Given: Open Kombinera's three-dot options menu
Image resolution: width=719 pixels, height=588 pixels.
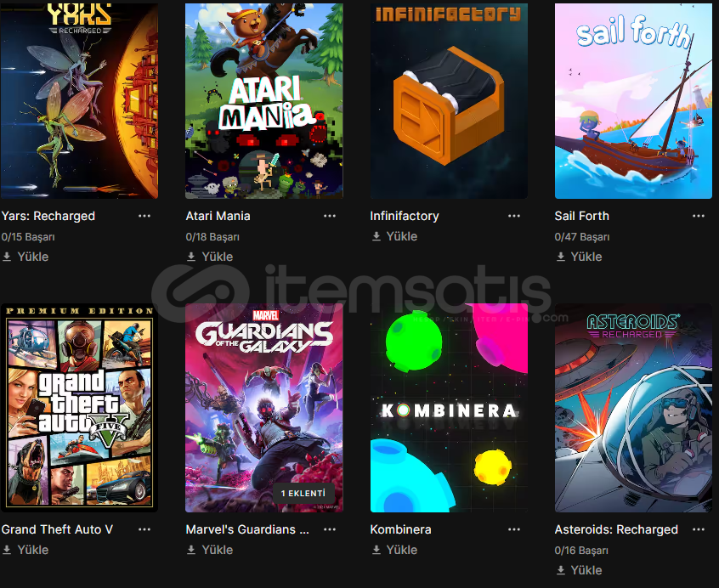Looking at the screenshot, I should 514,529.
